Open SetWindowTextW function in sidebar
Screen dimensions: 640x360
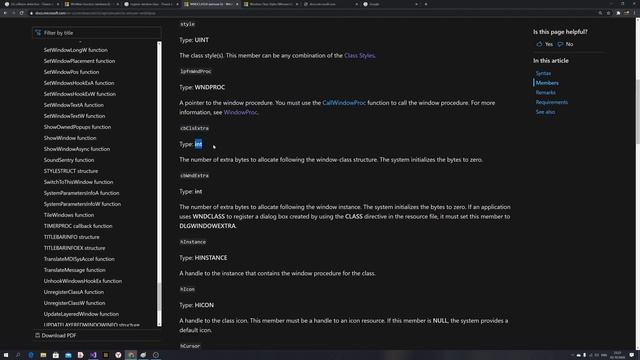pos(74,116)
